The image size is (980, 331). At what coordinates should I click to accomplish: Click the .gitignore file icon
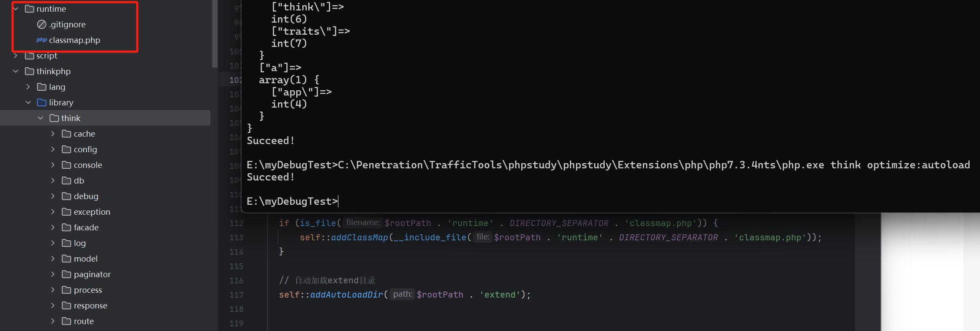click(x=42, y=24)
